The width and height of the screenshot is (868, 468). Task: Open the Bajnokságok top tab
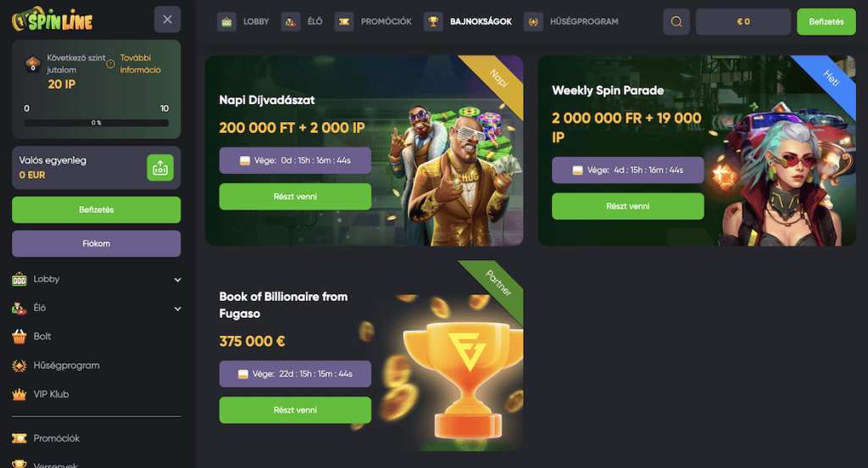pos(468,21)
